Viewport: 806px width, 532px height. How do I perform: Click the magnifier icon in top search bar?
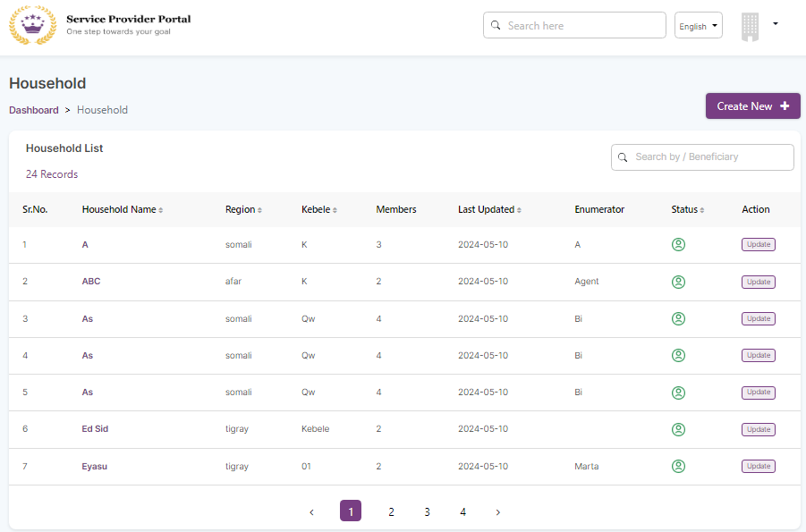click(x=496, y=26)
